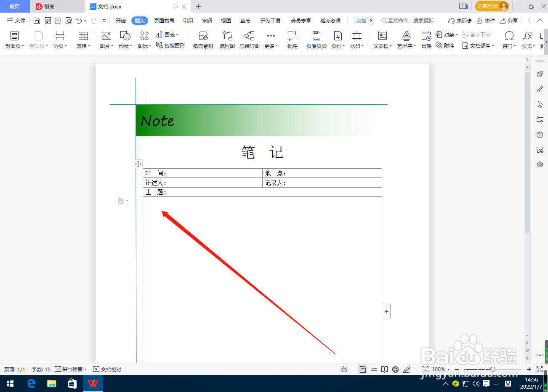Insert a mind map (思维导图)
Viewport: 548px width, 392px height.
coord(250,40)
